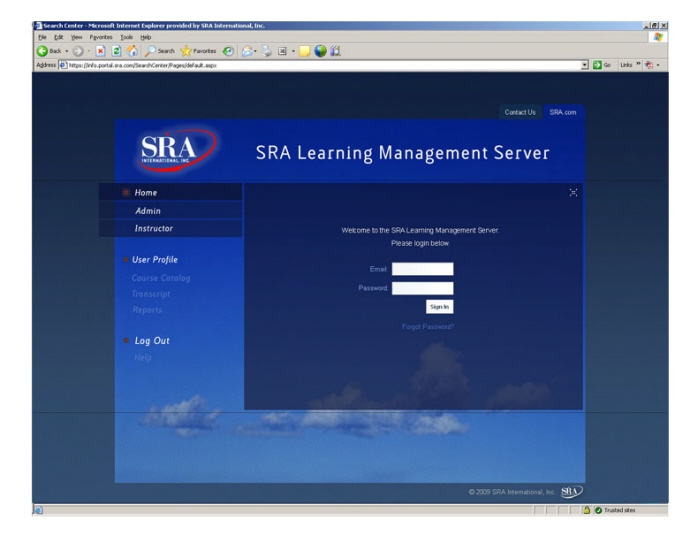The width and height of the screenshot is (700, 541).
Task: Click the padlock icon in status bar
Action: [587, 510]
